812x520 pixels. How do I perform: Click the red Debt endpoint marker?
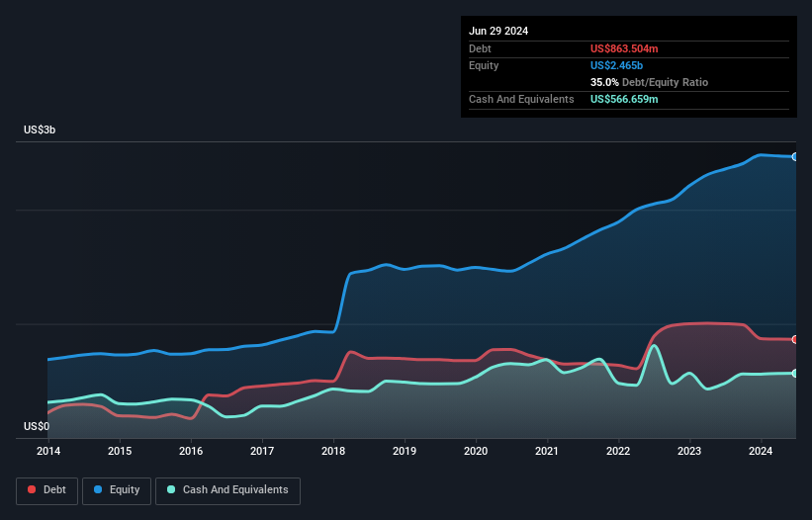pyautogui.click(x=795, y=339)
